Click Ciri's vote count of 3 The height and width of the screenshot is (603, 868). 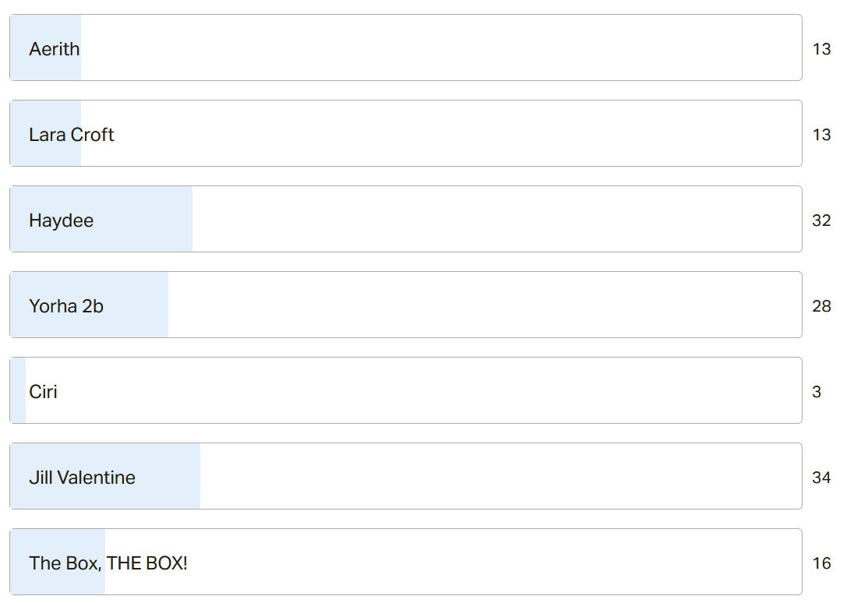click(817, 392)
